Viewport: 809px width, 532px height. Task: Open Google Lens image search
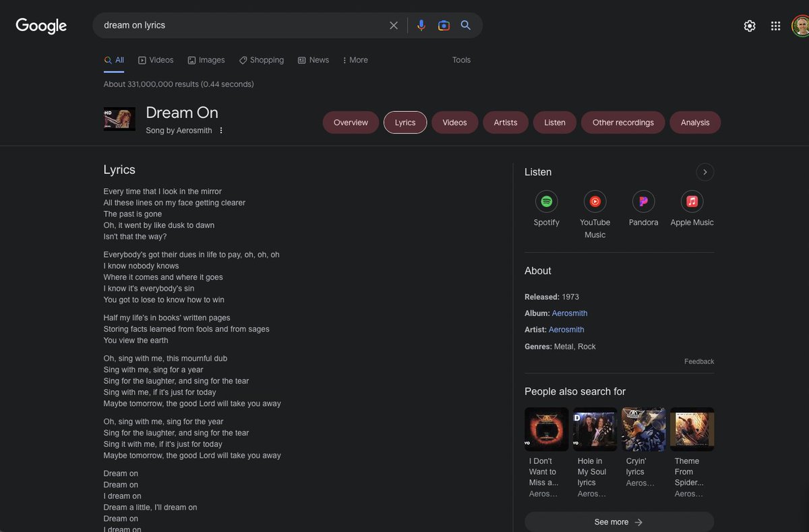(444, 26)
